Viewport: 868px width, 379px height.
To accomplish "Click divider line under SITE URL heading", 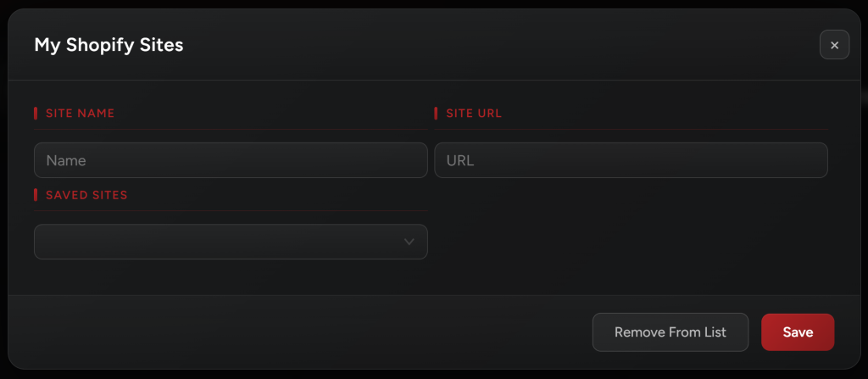I will tap(631, 129).
